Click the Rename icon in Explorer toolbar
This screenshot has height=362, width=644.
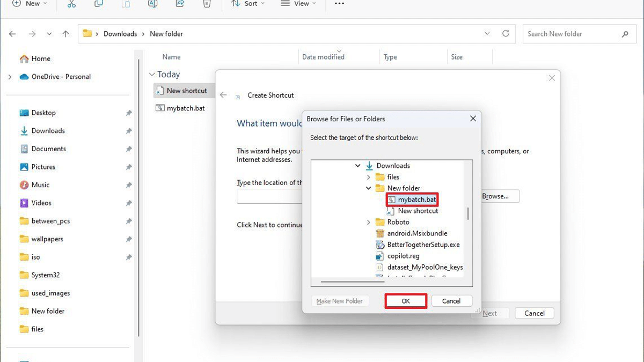(152, 4)
